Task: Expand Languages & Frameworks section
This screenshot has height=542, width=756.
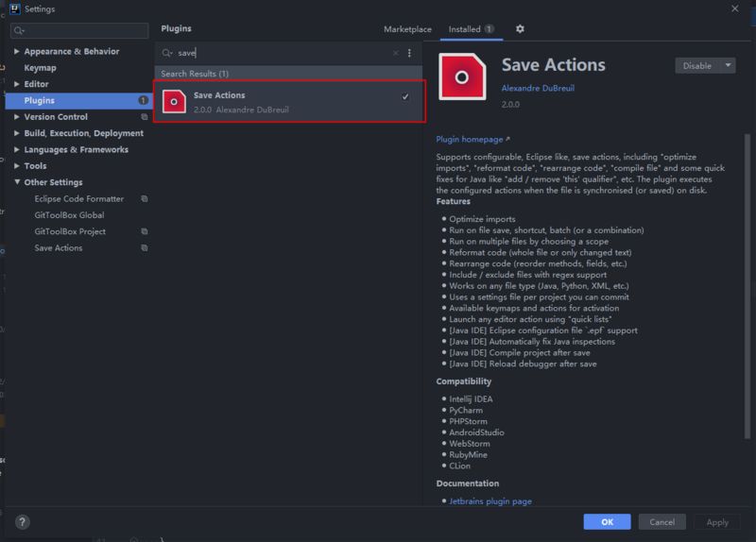Action: pyautogui.click(x=16, y=149)
